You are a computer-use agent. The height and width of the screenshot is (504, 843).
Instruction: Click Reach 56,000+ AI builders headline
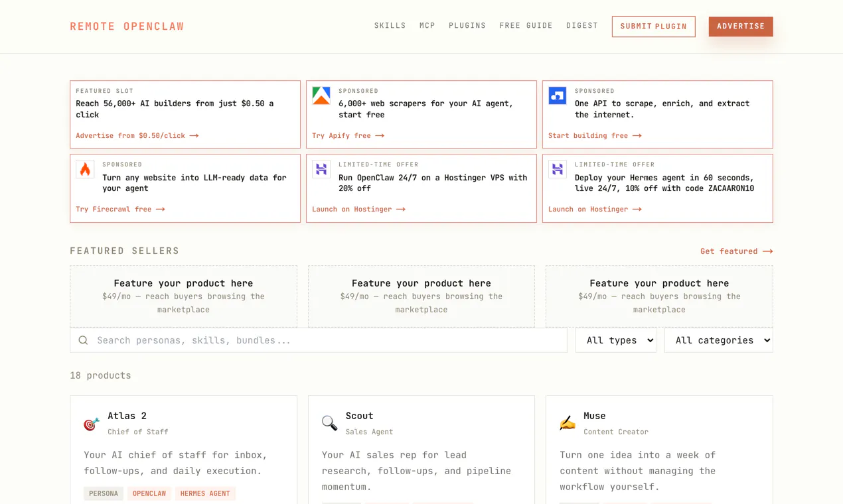(x=175, y=109)
